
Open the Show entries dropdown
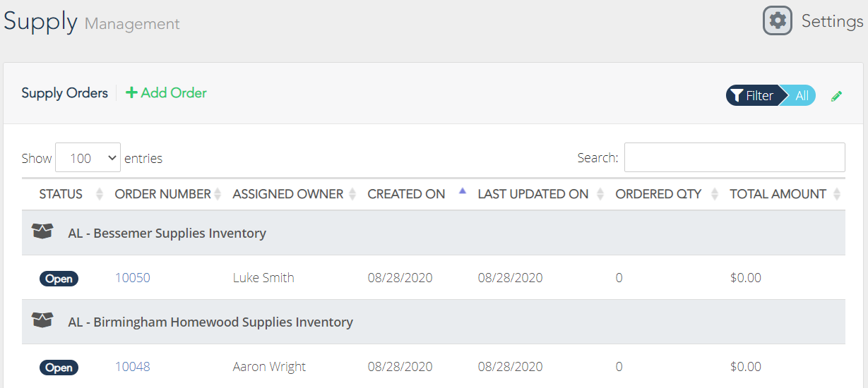point(88,158)
